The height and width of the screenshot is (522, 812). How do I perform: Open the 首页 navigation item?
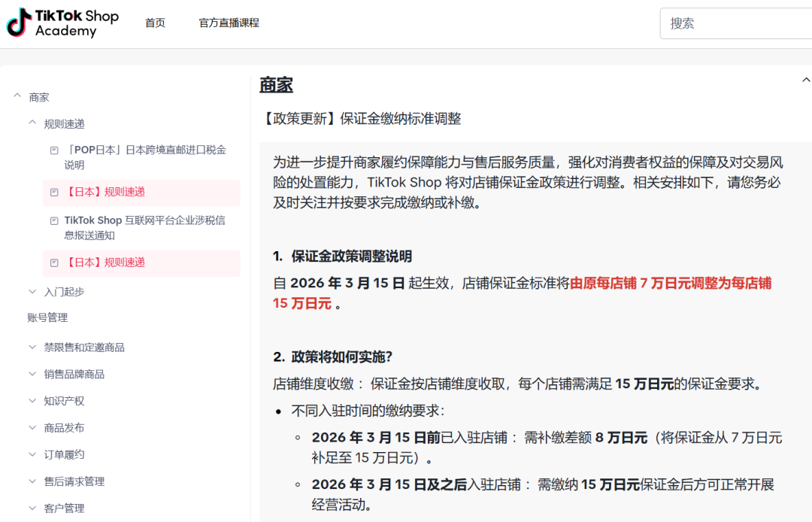coord(155,23)
